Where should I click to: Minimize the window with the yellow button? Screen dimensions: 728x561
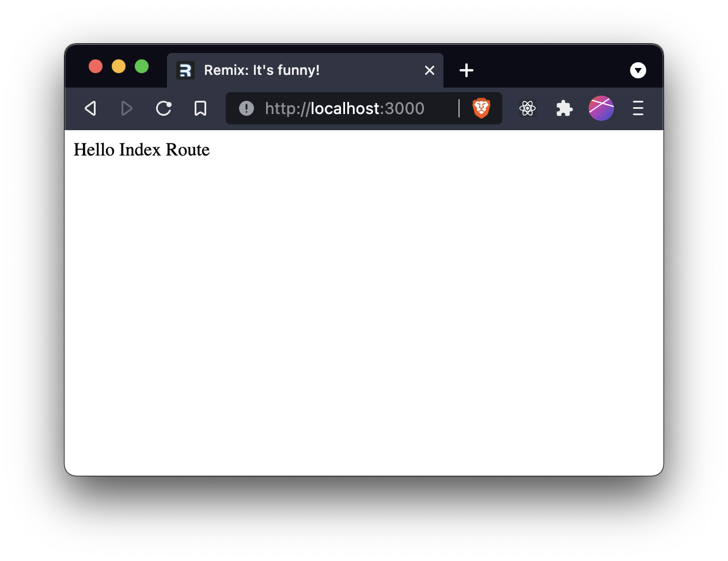[x=119, y=67]
